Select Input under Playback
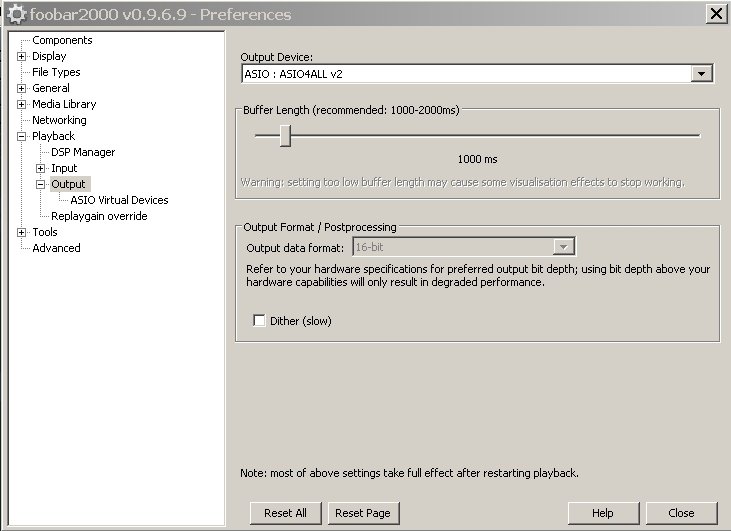This screenshot has height=531, width=731. [64, 168]
